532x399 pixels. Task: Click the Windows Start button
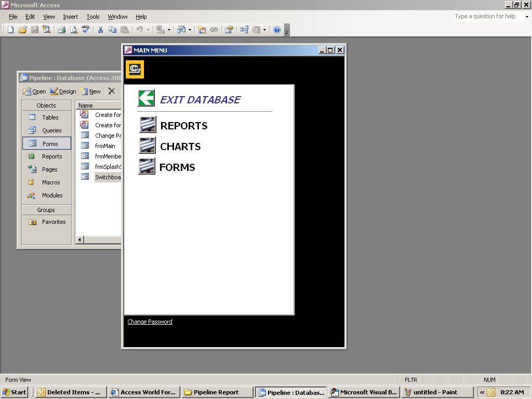pyautogui.click(x=15, y=392)
